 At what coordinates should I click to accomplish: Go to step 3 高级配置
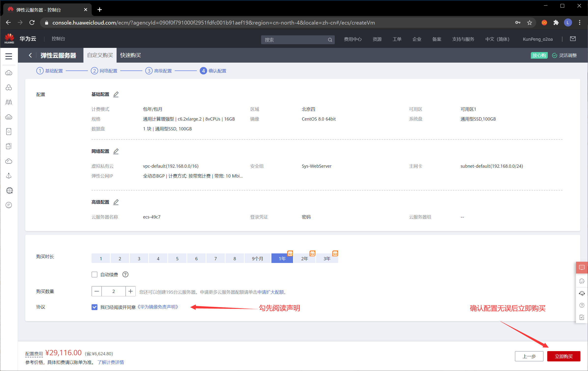[159, 71]
